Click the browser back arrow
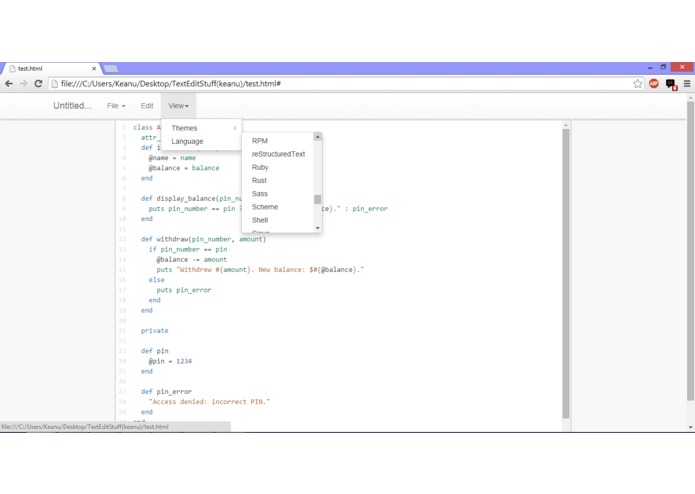Image resolution: width=695 pixels, height=494 pixels. pyautogui.click(x=9, y=84)
